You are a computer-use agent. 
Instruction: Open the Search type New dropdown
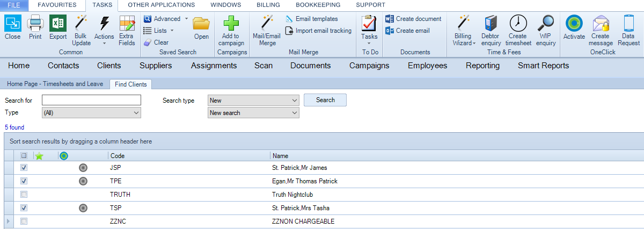point(253,101)
